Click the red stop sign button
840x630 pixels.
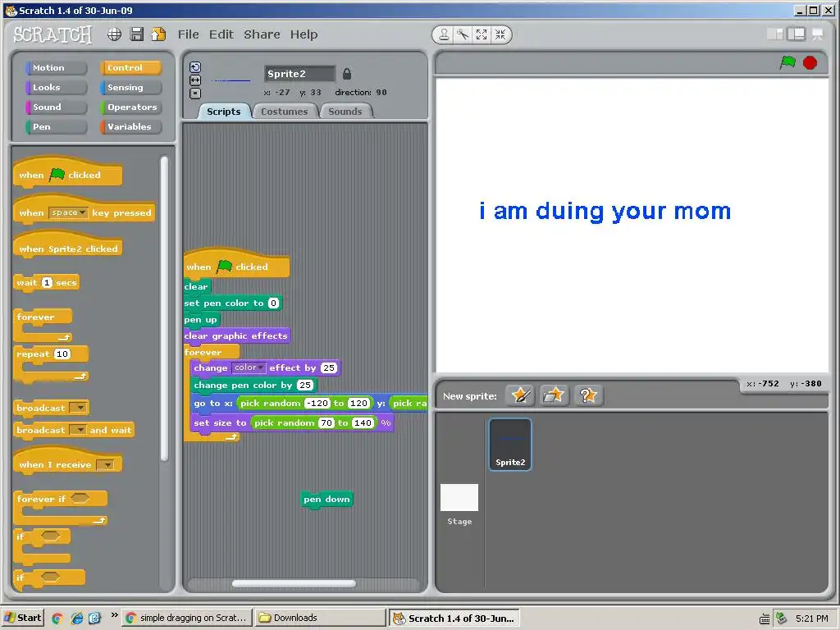click(810, 63)
